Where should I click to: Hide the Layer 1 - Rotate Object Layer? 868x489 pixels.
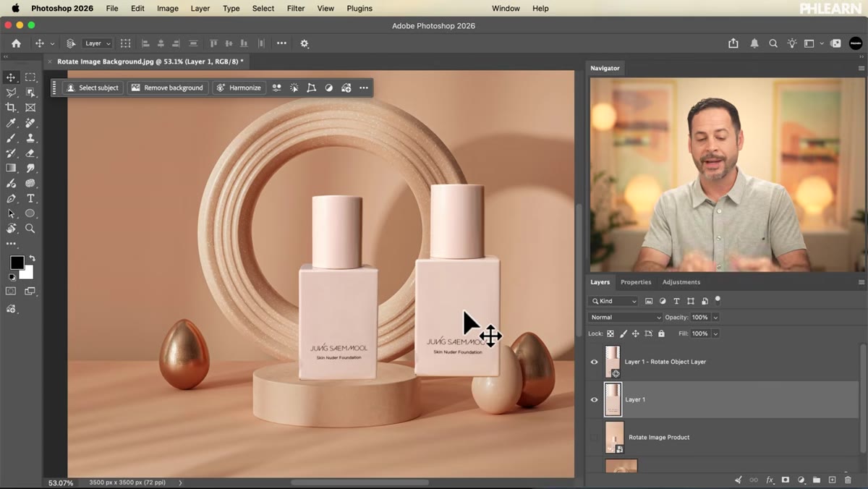point(595,362)
